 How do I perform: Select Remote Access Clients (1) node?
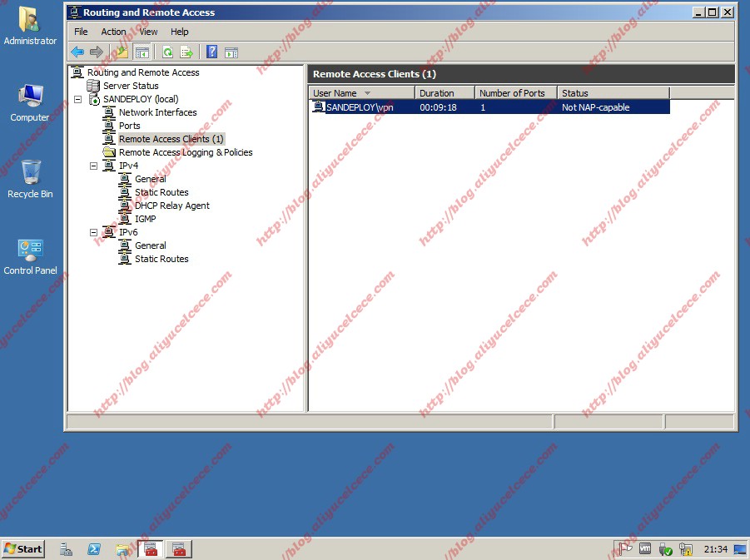[171, 139]
